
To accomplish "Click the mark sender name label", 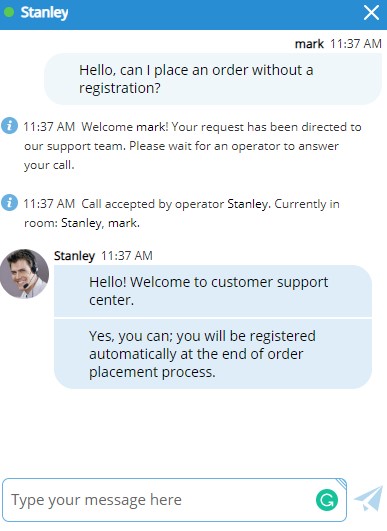I will point(309,44).
